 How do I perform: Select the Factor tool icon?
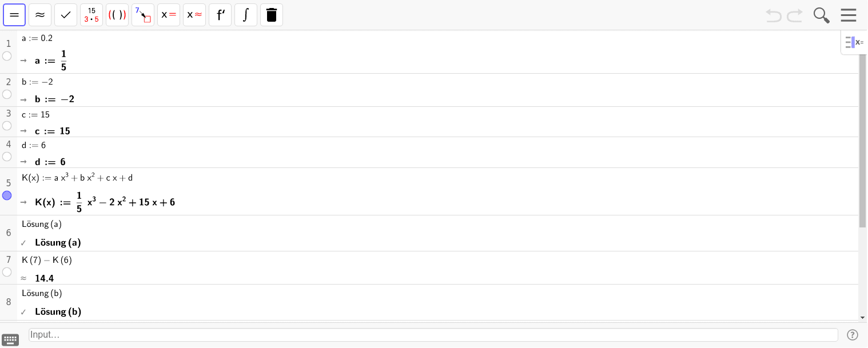(91, 15)
